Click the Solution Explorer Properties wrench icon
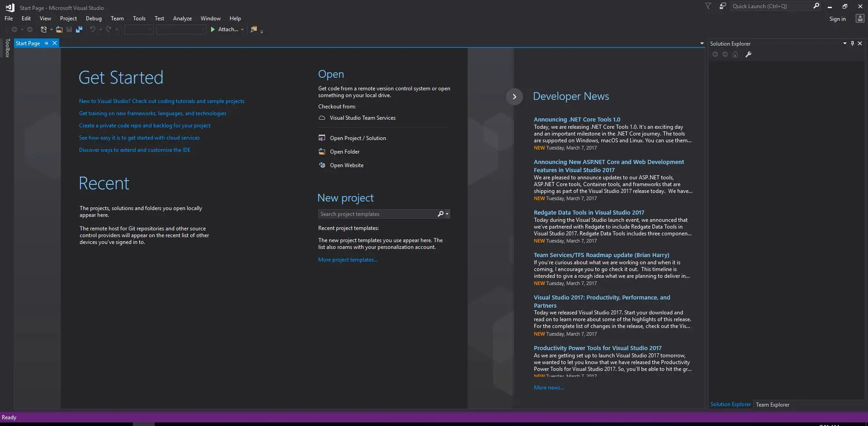The width and height of the screenshot is (868, 426). point(748,55)
